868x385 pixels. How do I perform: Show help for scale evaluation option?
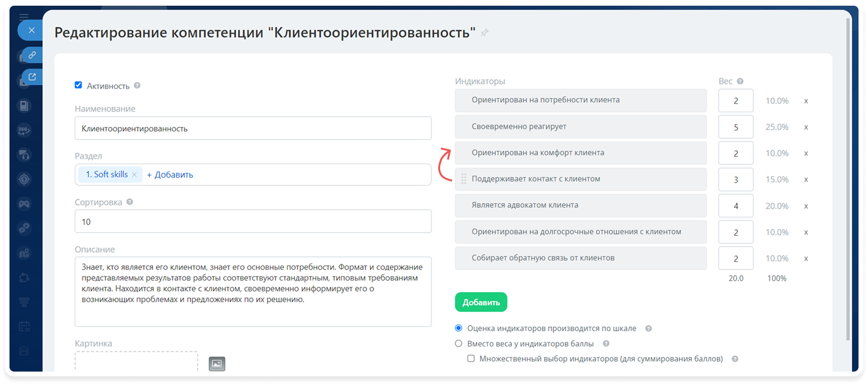click(648, 329)
